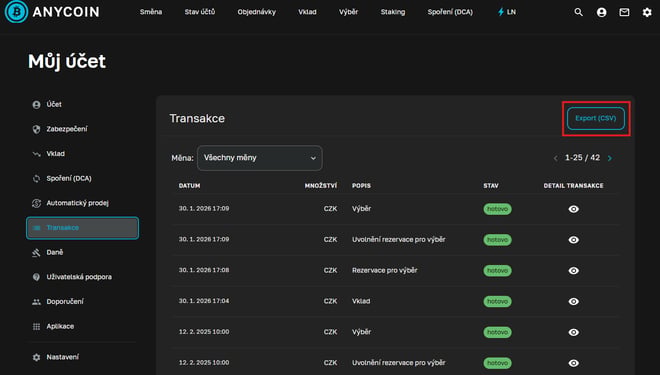Image resolution: width=660 pixels, height=375 pixels.
Task: Select Aplikace in the sidebar
Action: pos(60,327)
